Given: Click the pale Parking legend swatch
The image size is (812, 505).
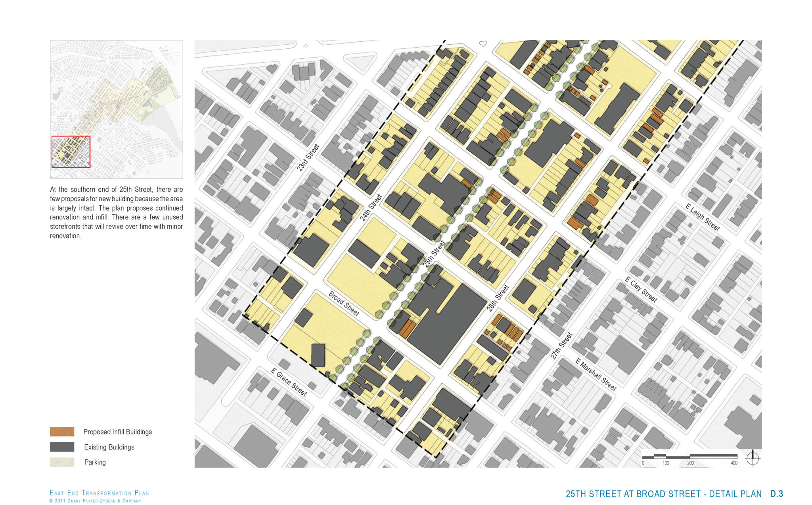Looking at the screenshot, I should (62, 462).
